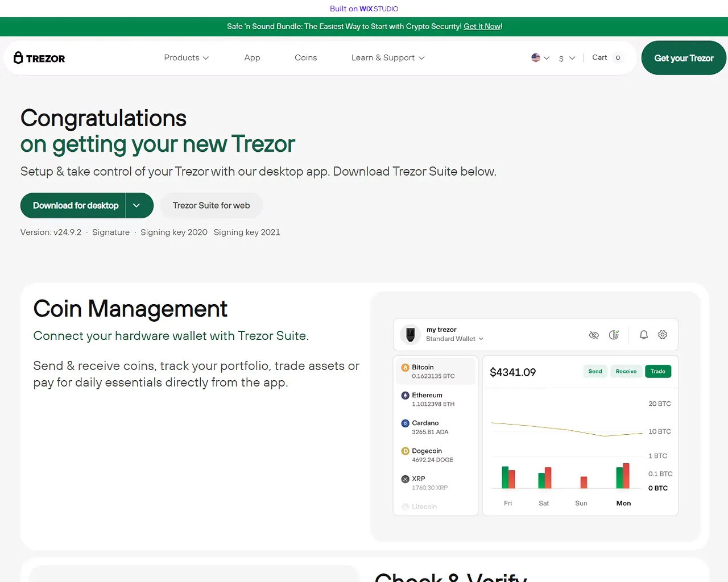Select the Litecoin account row
The width and height of the screenshot is (728, 582).
436,506
